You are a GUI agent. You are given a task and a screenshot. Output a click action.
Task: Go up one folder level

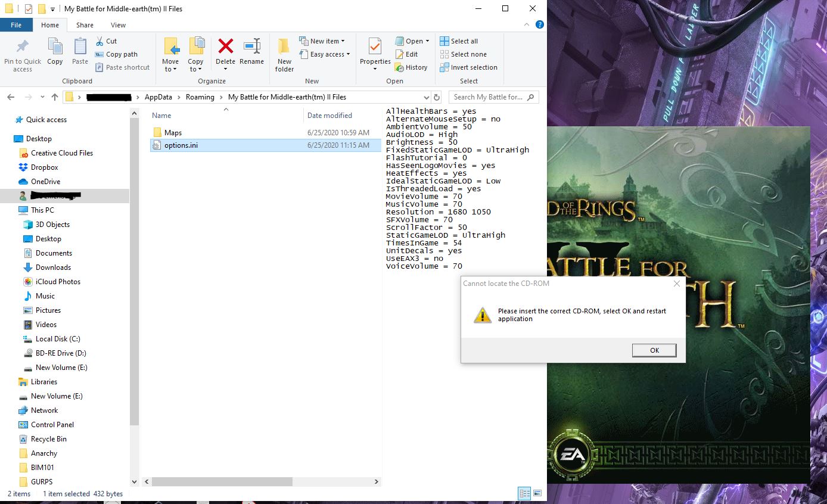point(55,97)
